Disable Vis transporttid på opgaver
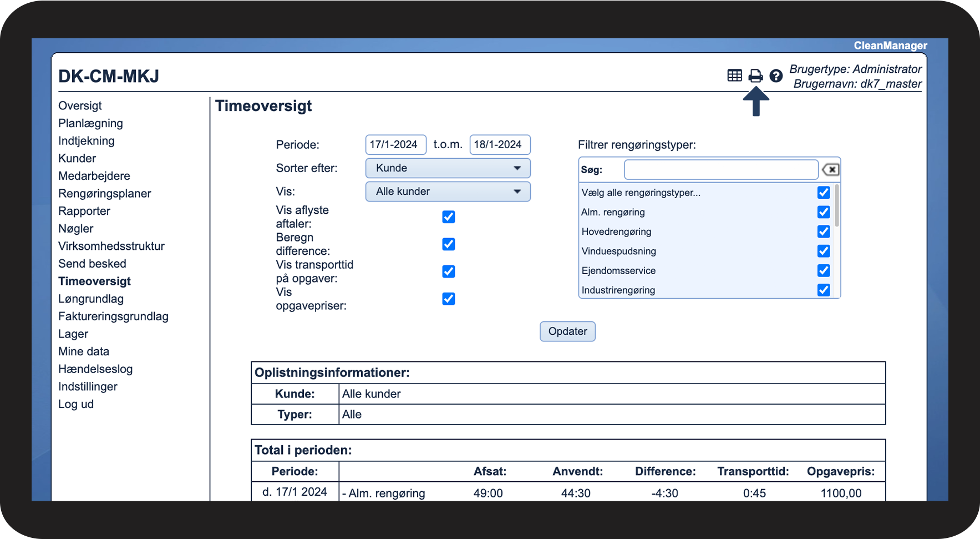 tap(449, 271)
